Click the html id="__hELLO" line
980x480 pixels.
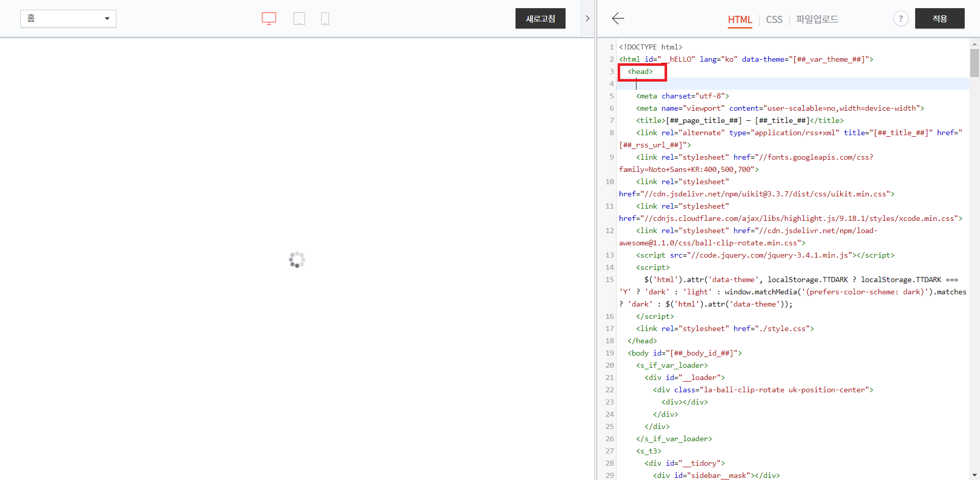point(746,59)
